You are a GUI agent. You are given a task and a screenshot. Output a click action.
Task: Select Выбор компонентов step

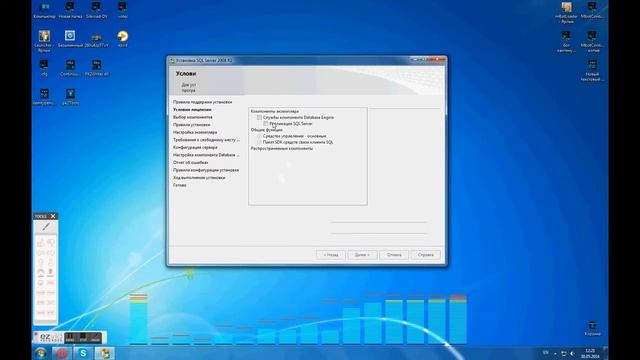tap(193, 117)
